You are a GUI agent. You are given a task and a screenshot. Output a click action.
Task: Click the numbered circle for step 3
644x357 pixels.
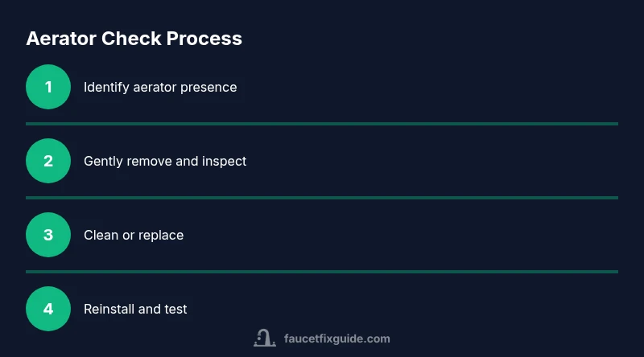tap(48, 235)
